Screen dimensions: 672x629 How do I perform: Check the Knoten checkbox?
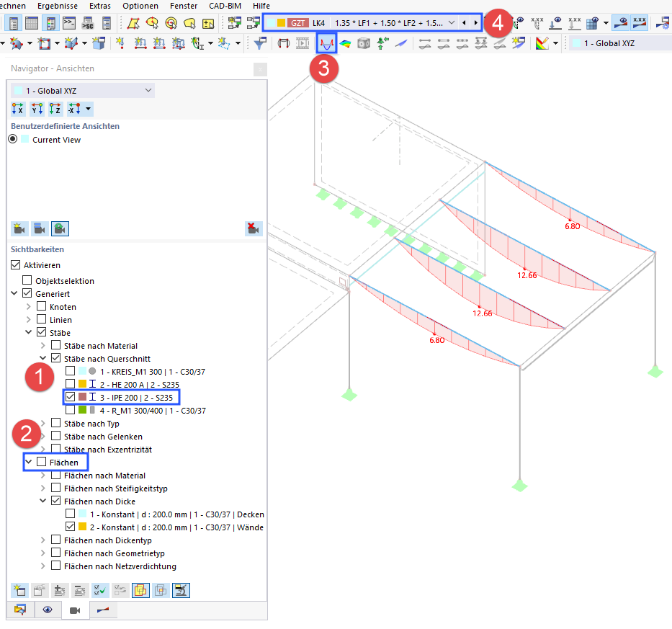[x=42, y=306]
